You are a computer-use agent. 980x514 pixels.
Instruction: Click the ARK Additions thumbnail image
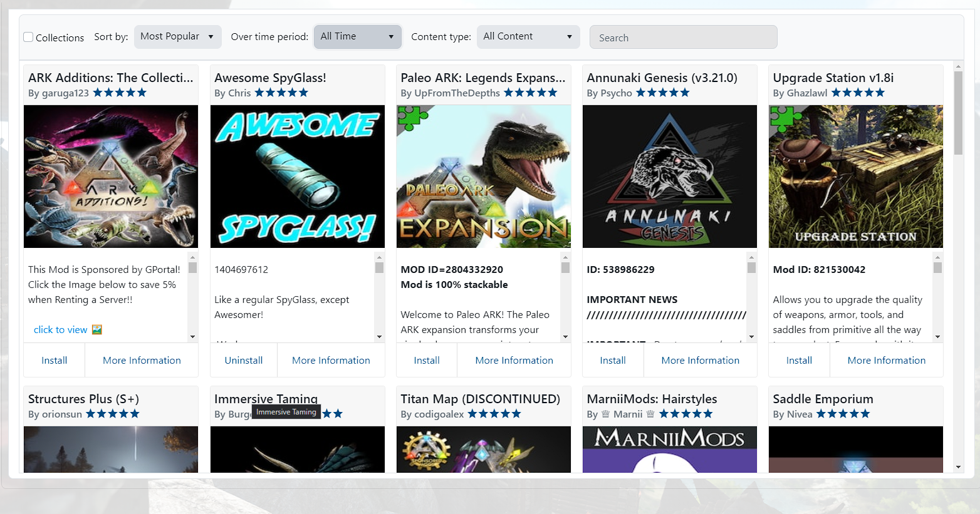pyautogui.click(x=111, y=177)
